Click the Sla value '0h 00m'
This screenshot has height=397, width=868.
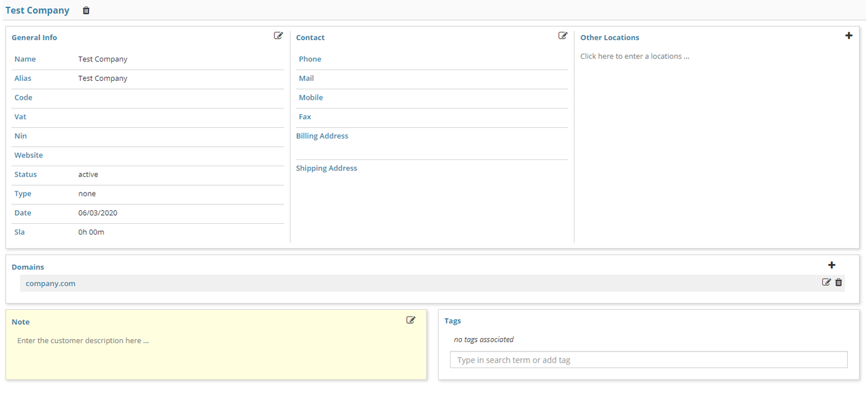click(x=92, y=232)
